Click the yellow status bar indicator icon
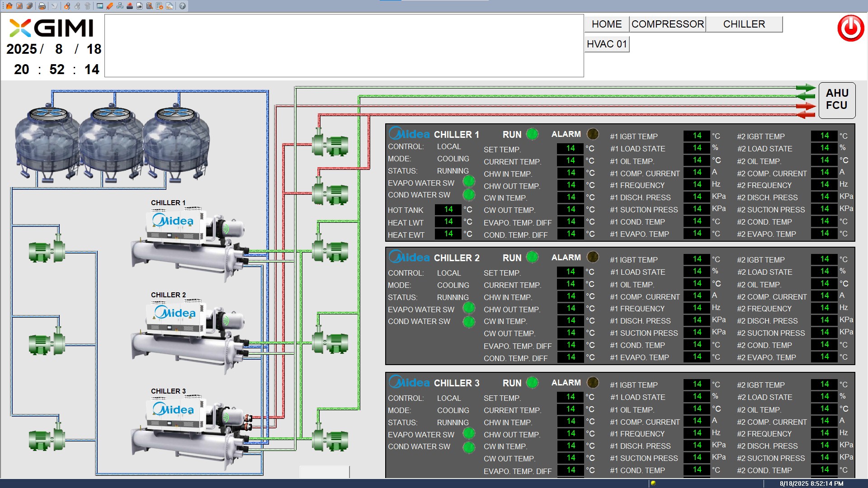This screenshot has height=488, width=868. pos(653,483)
